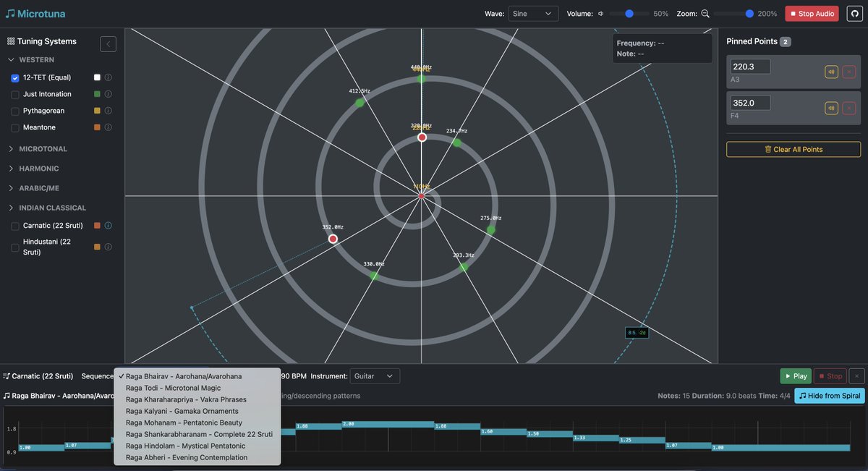Click the volume speaker icon
Screen dimensions: 868x471
(600, 14)
